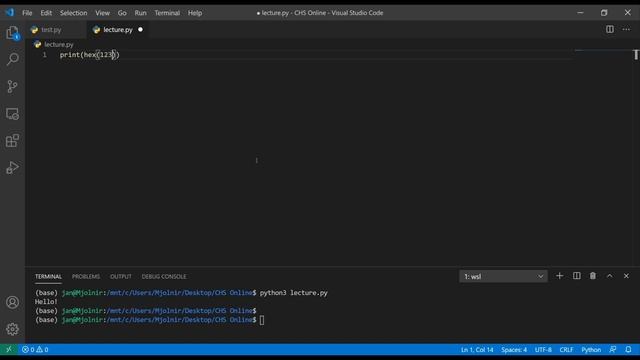Open editor More Actions ellipsis

(626, 29)
